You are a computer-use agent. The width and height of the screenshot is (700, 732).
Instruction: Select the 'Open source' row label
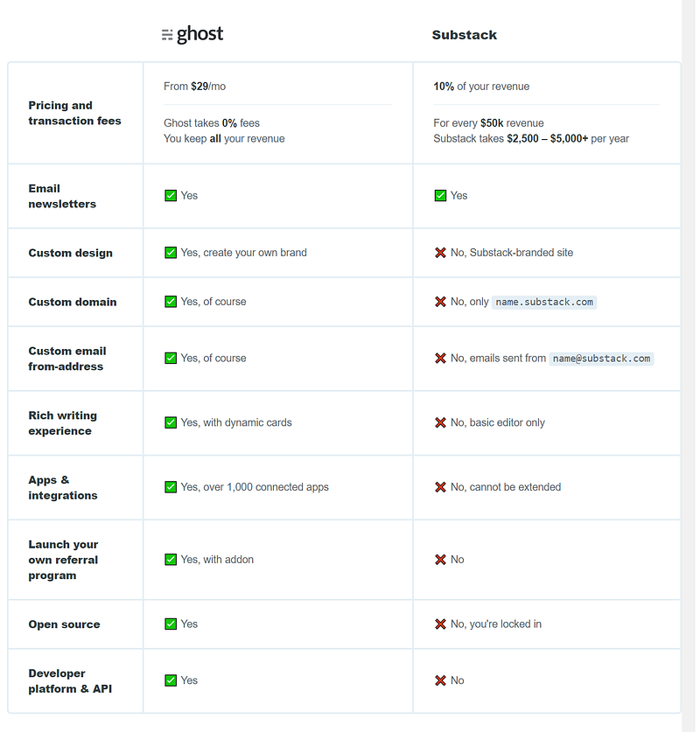tap(64, 624)
